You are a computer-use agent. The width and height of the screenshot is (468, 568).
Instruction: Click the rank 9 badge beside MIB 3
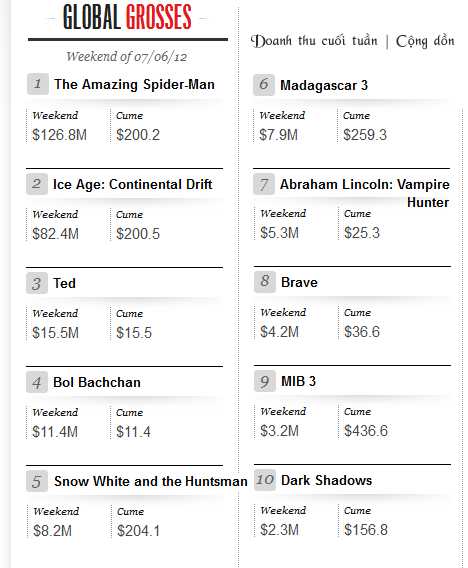click(265, 381)
